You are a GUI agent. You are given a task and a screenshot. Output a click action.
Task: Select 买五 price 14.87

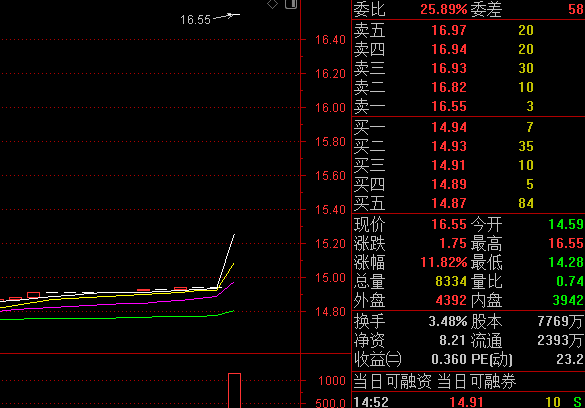pos(449,203)
